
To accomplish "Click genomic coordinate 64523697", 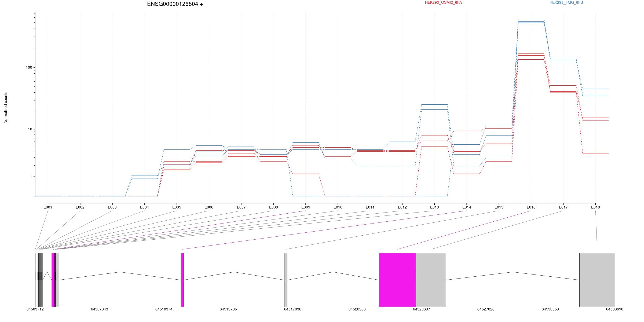I will pyautogui.click(x=422, y=309).
